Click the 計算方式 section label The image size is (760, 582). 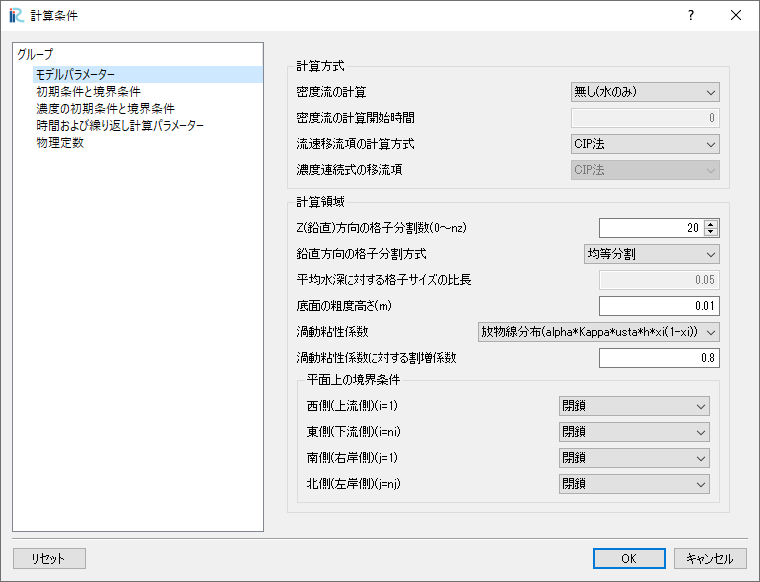pos(320,66)
